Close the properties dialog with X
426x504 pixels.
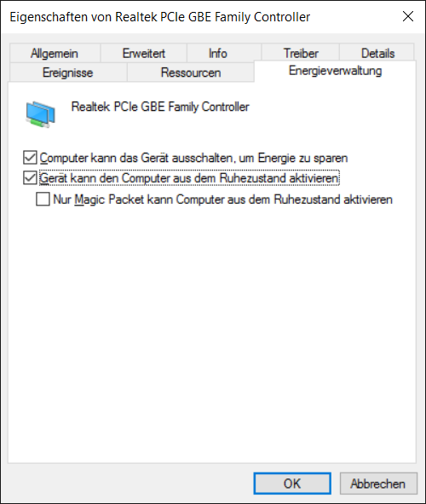pos(408,16)
